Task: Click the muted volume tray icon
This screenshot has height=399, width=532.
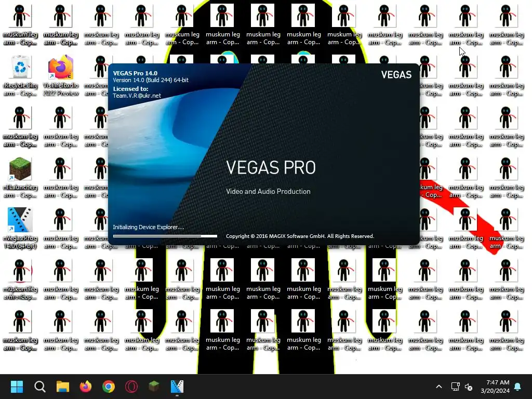Action: (x=469, y=387)
